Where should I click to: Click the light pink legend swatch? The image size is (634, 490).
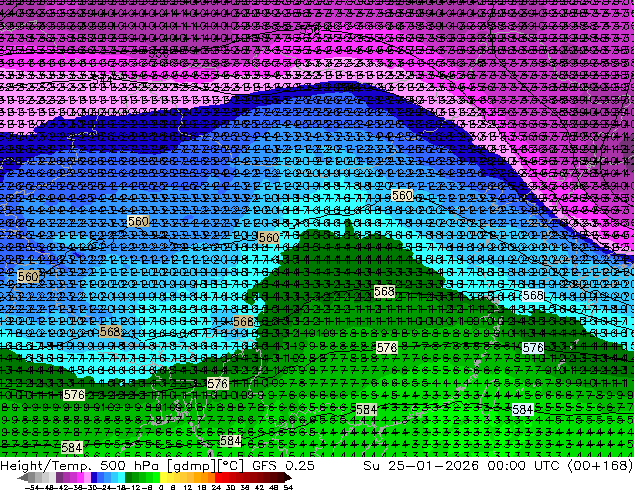[x=87, y=478]
